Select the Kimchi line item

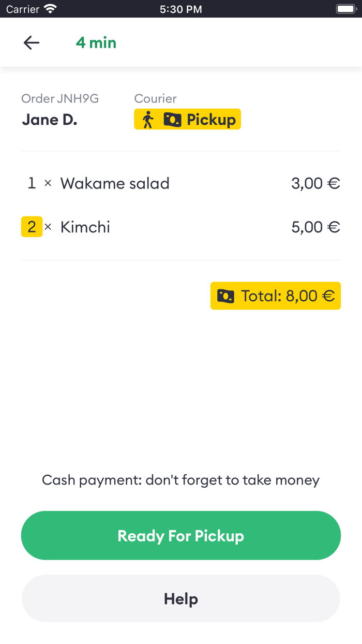click(85, 226)
